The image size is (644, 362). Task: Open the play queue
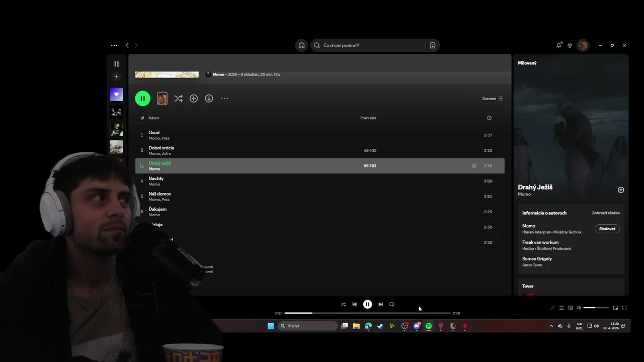pyautogui.click(x=561, y=308)
